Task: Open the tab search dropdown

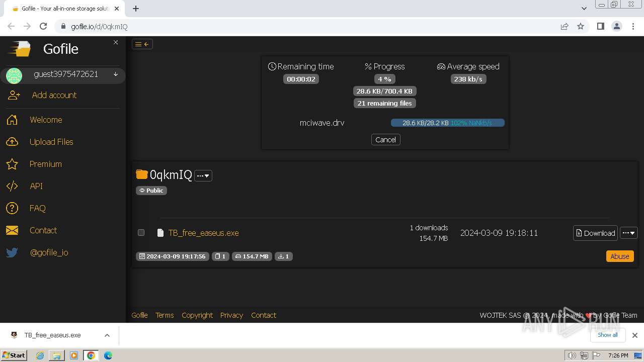Action: pyautogui.click(x=584, y=8)
